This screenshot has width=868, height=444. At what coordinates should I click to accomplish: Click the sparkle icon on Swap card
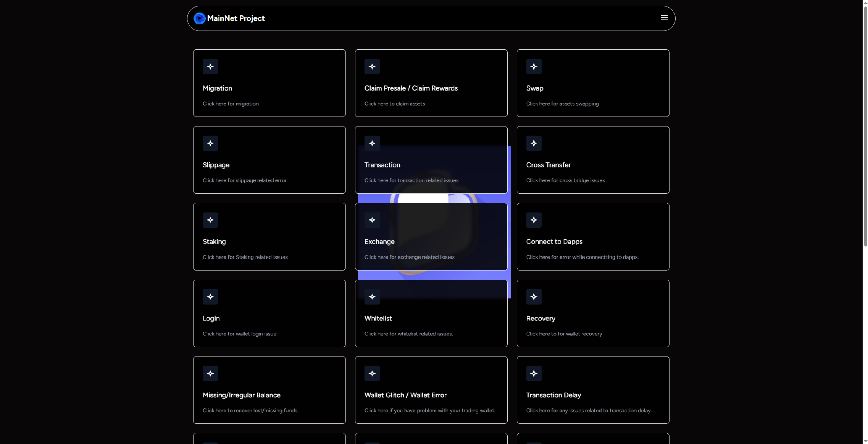[x=534, y=66]
